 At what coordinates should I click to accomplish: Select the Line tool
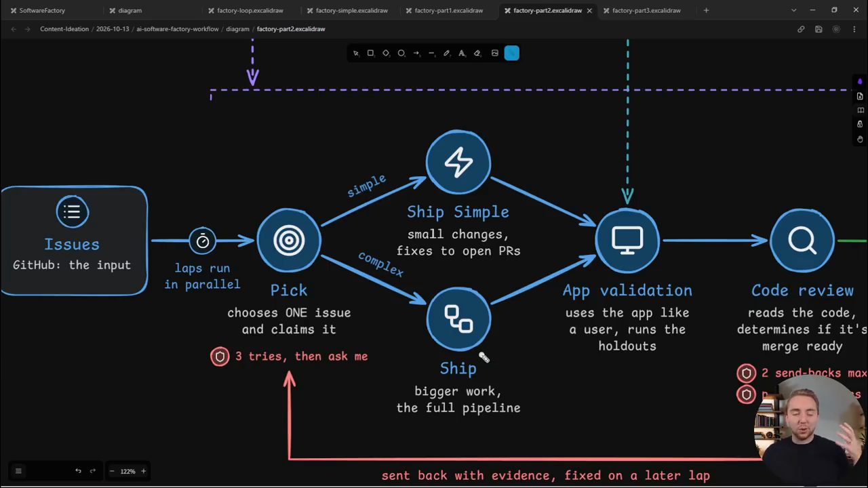click(x=431, y=53)
